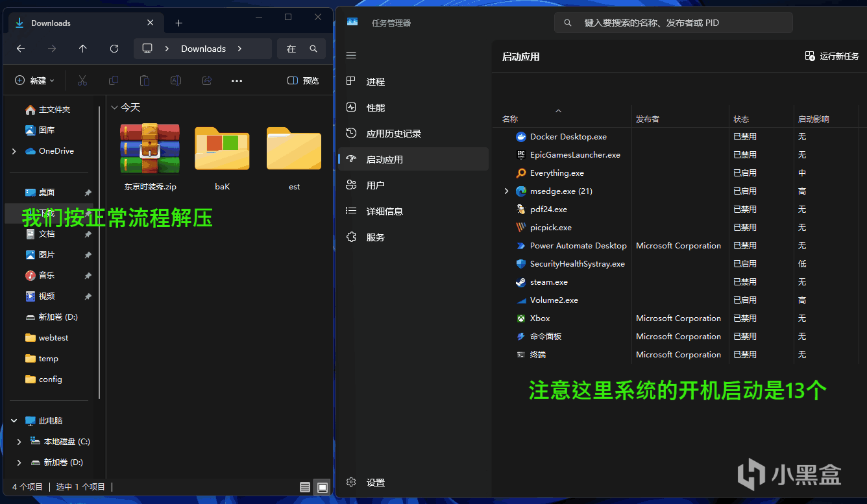Click the Paste icon in Explorer toolbar
The height and width of the screenshot is (504, 867).
(x=145, y=80)
